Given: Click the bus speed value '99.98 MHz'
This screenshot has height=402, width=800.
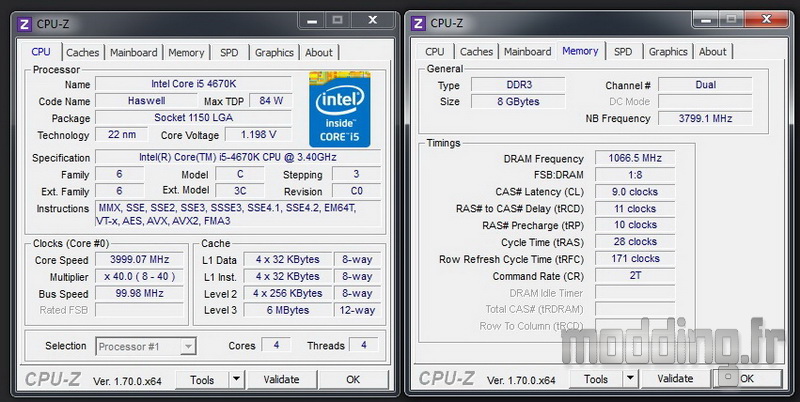Looking at the screenshot, I should (139, 293).
